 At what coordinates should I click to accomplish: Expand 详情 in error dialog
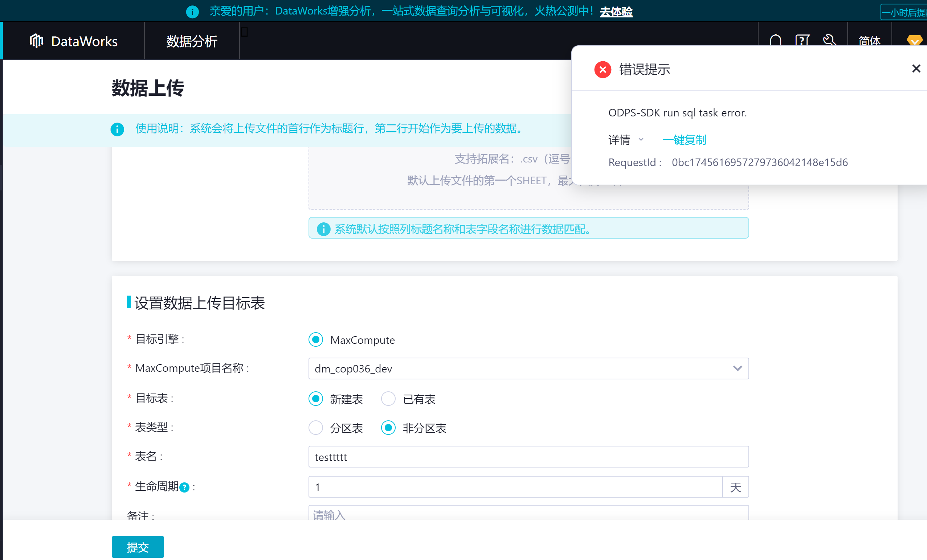(626, 140)
